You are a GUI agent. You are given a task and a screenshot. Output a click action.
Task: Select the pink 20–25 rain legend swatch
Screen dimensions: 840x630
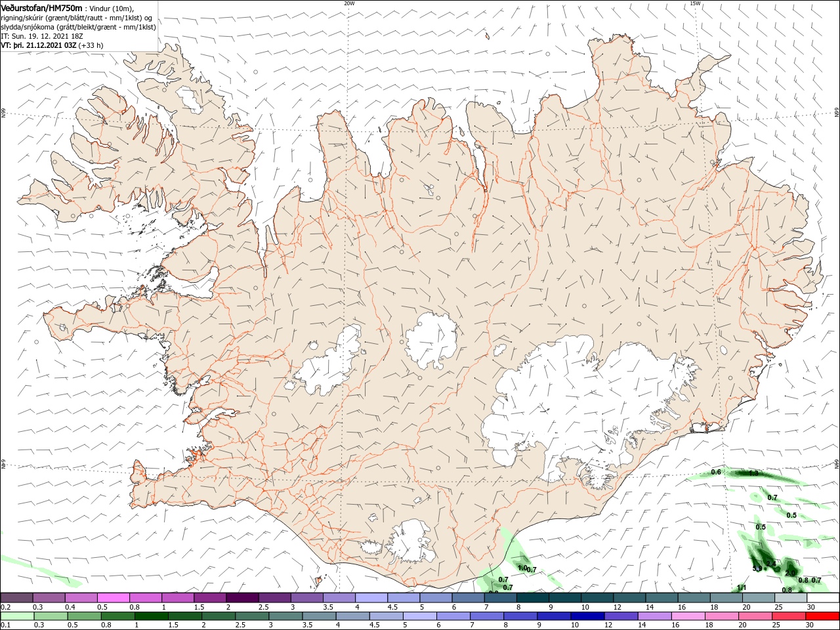tap(755, 616)
